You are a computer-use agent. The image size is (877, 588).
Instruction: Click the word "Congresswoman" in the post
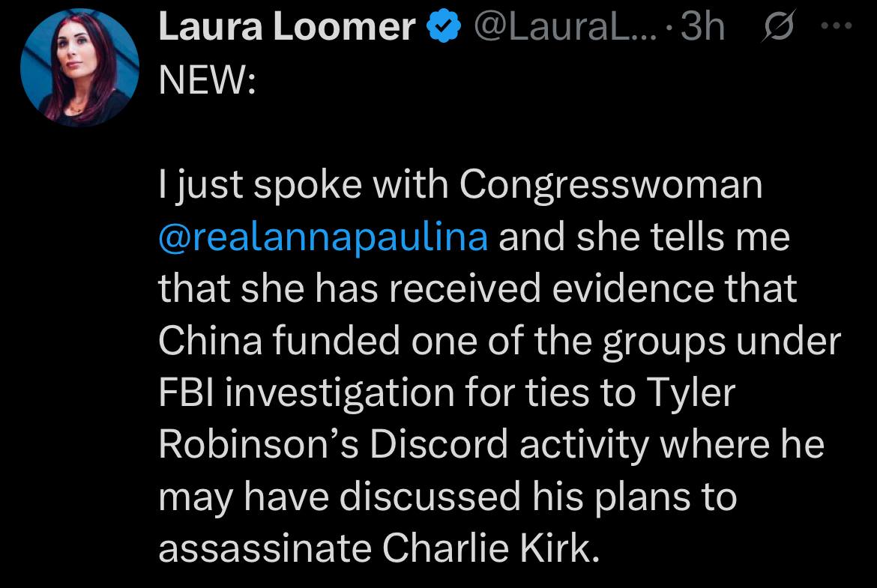[611, 186]
